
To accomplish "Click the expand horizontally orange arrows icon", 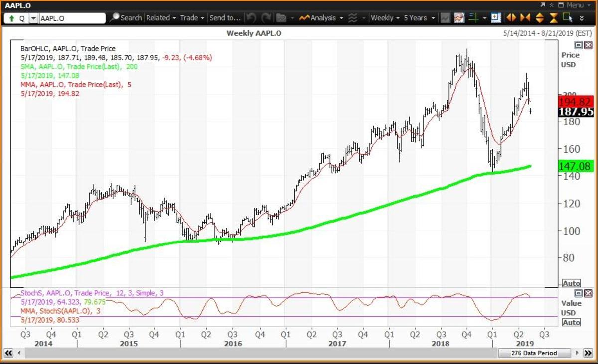I will click(x=511, y=18).
